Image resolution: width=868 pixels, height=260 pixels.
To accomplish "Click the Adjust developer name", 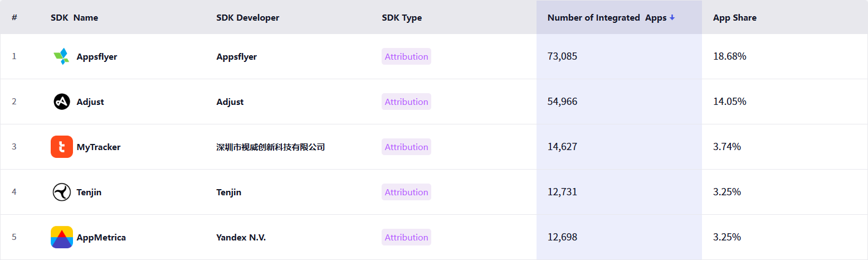I will pos(230,102).
